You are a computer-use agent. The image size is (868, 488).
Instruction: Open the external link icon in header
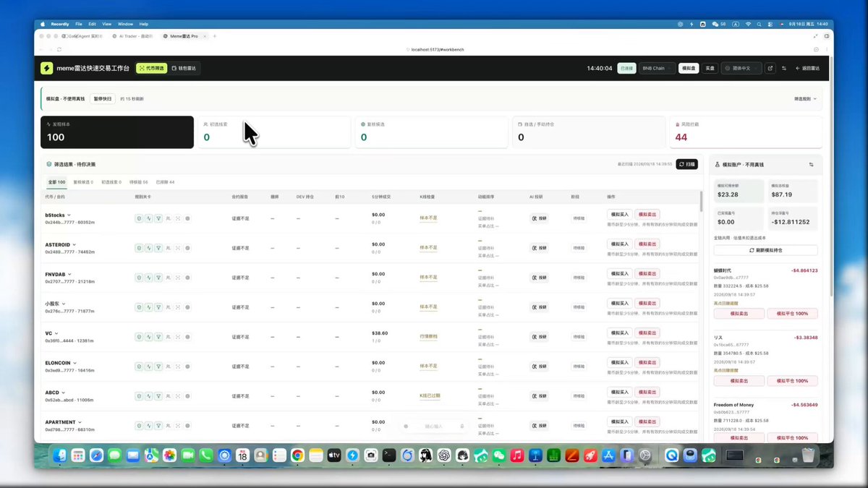coord(770,68)
